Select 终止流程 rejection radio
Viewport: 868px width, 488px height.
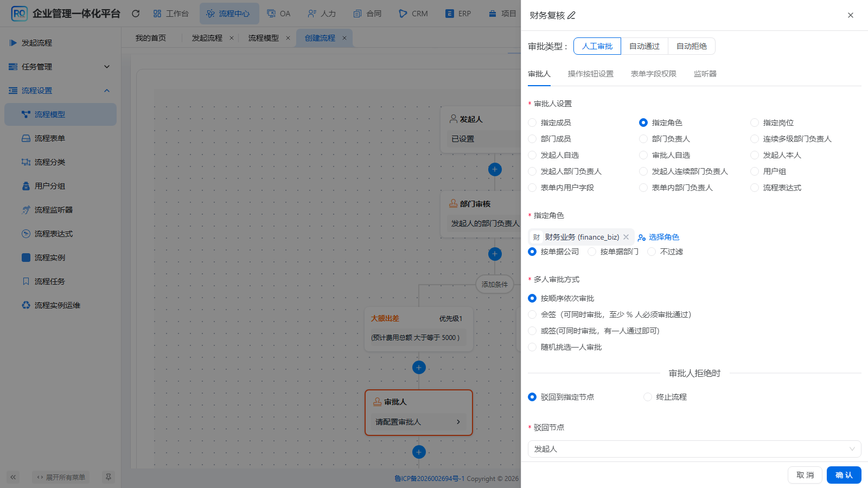[x=648, y=397]
